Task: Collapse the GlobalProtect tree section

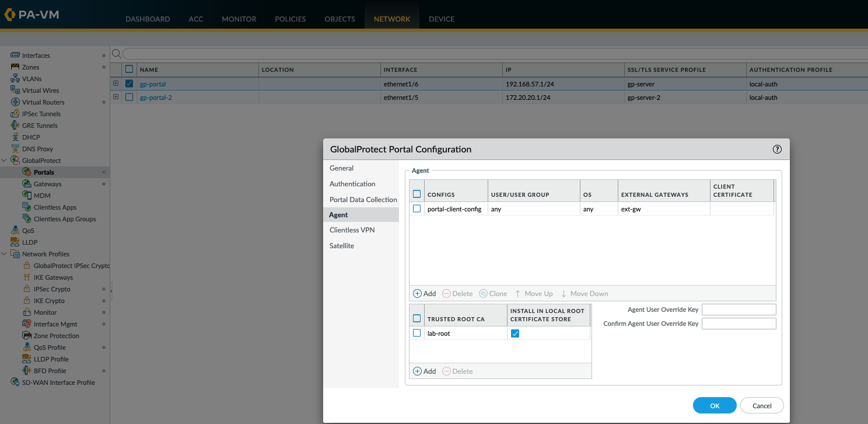Action: click(x=4, y=160)
